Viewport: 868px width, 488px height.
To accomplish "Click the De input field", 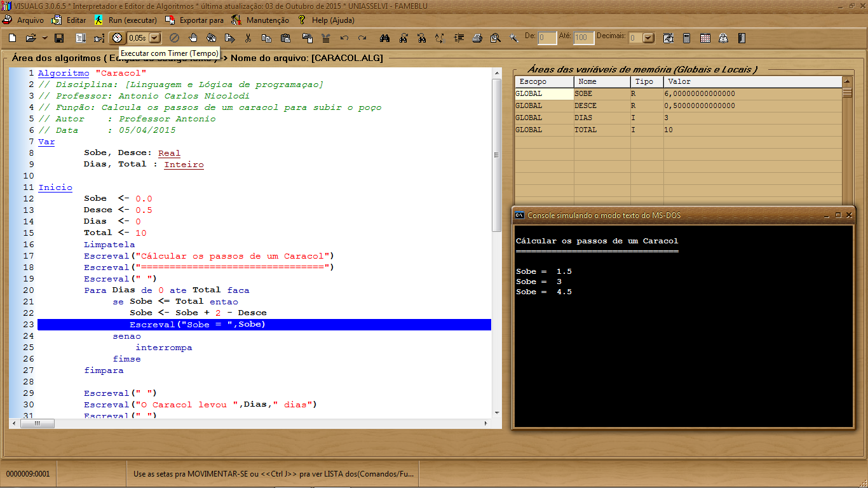I will coord(547,38).
